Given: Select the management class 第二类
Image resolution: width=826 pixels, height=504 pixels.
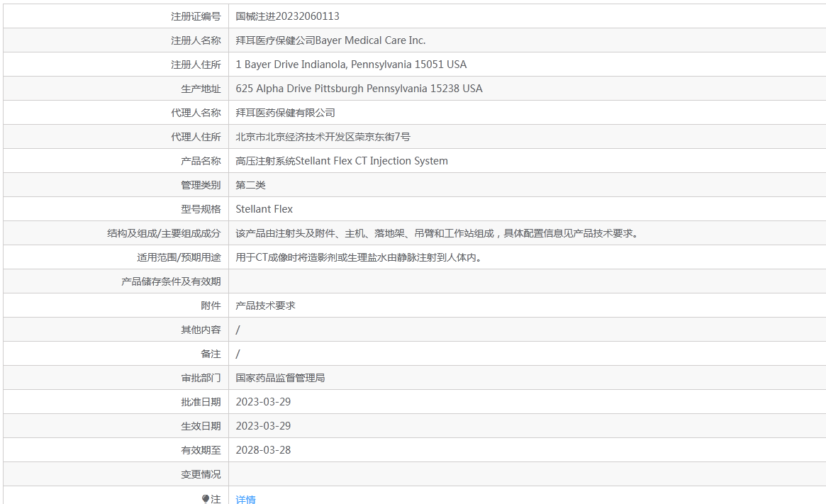Looking at the screenshot, I should (250, 185).
